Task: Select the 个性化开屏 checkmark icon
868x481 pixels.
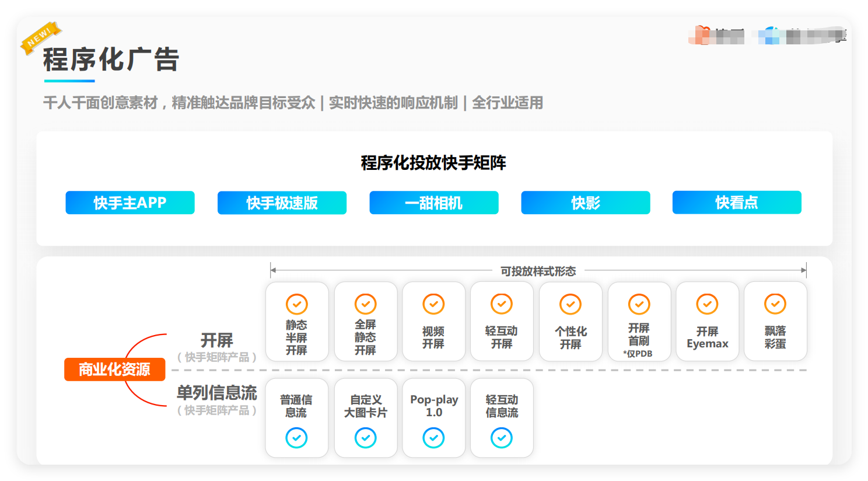Action: point(570,304)
